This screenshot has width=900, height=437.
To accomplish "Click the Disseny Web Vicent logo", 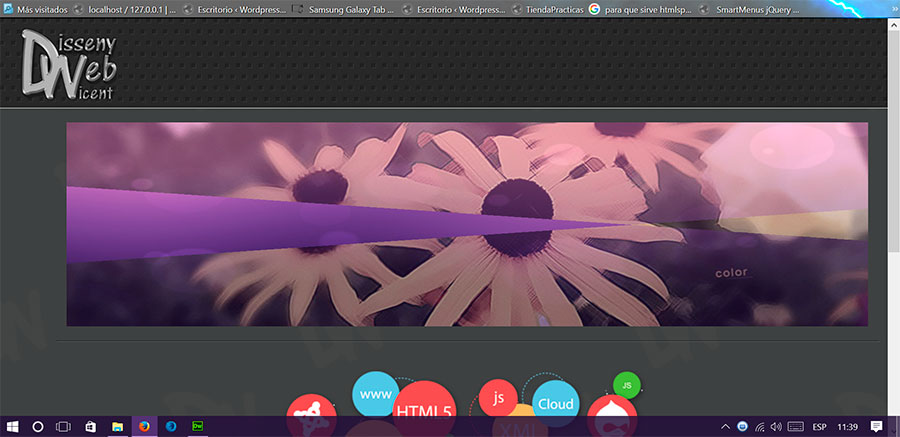I will [69, 64].
